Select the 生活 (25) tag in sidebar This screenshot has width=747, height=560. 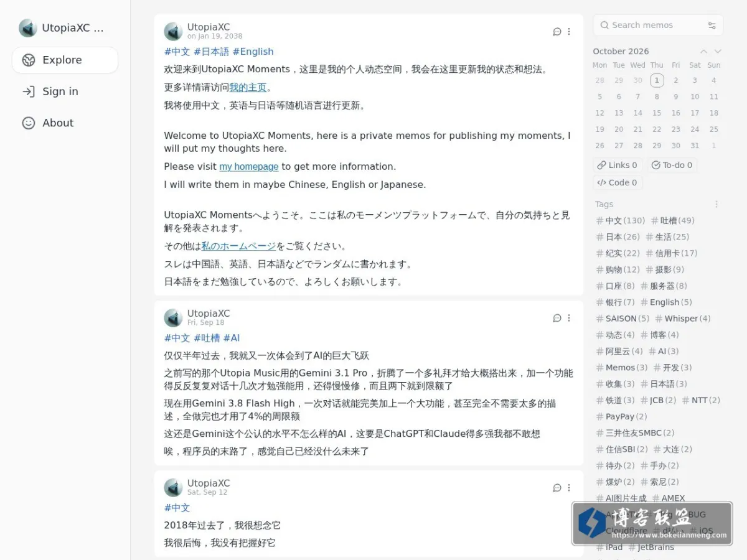pyautogui.click(x=667, y=237)
